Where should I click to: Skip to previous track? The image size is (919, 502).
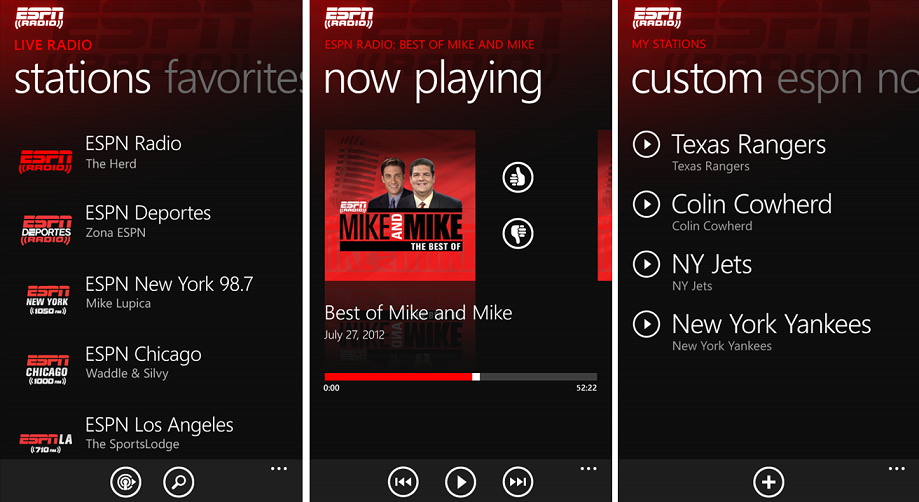403,482
